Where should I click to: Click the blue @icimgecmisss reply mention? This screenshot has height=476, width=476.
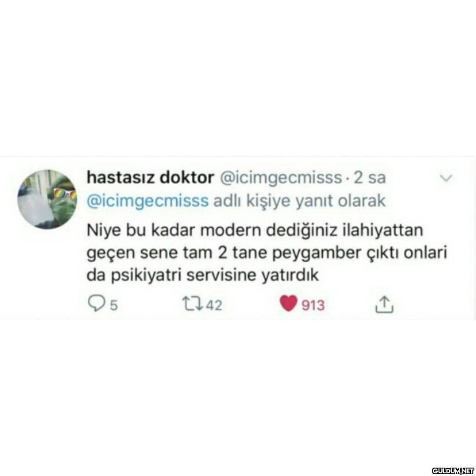(x=148, y=201)
